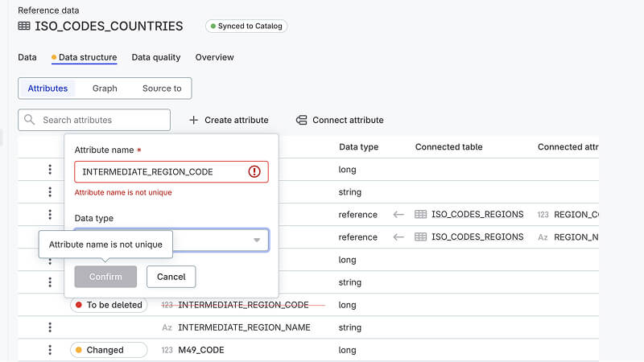Viewport: 644px width, 362px height.
Task: Click the Reference data breadcrumb
Action: click(48, 10)
